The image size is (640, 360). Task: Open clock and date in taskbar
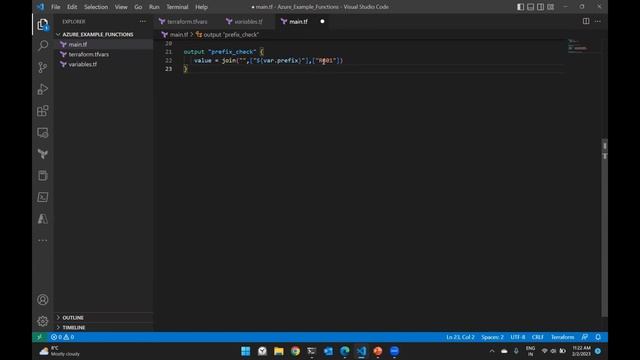(581, 351)
